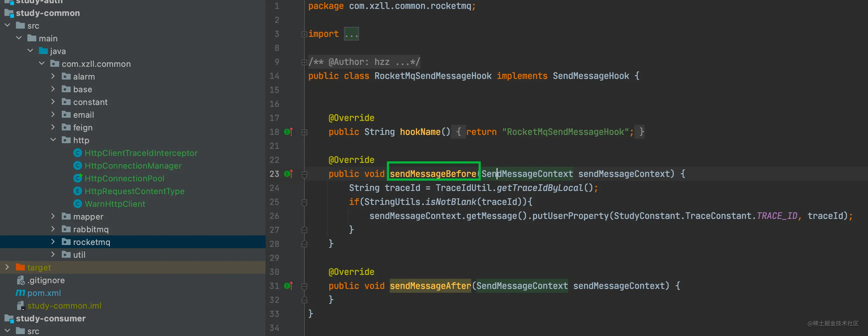Click the hookName method name
Viewport: 868px width, 336px height.
pos(420,132)
